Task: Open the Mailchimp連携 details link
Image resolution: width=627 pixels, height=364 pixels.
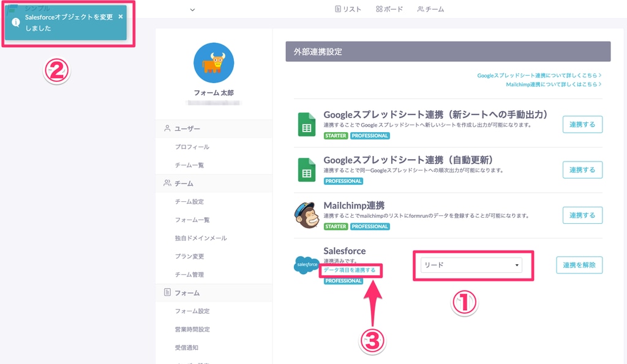Action: [x=554, y=84]
